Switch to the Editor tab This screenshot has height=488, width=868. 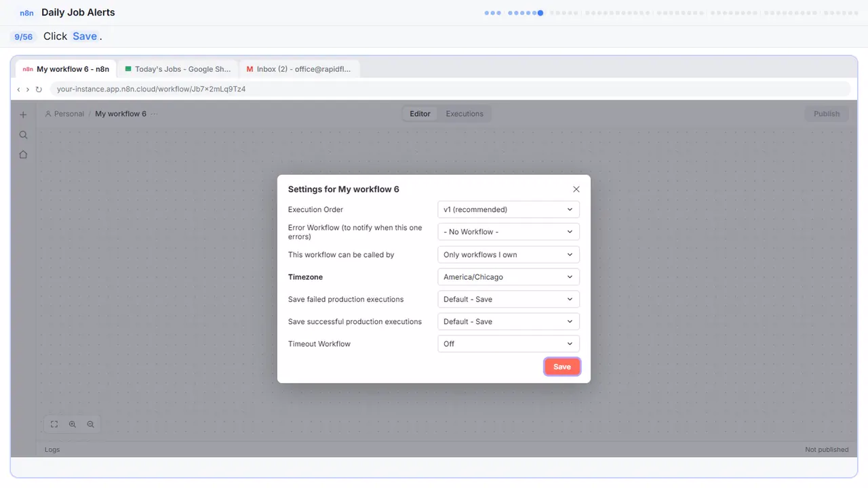(420, 114)
